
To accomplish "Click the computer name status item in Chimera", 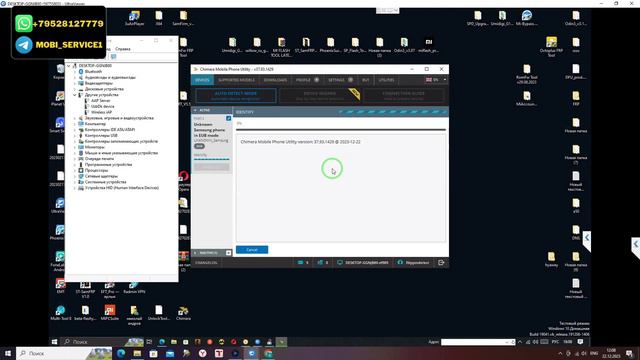I will 363,262.
